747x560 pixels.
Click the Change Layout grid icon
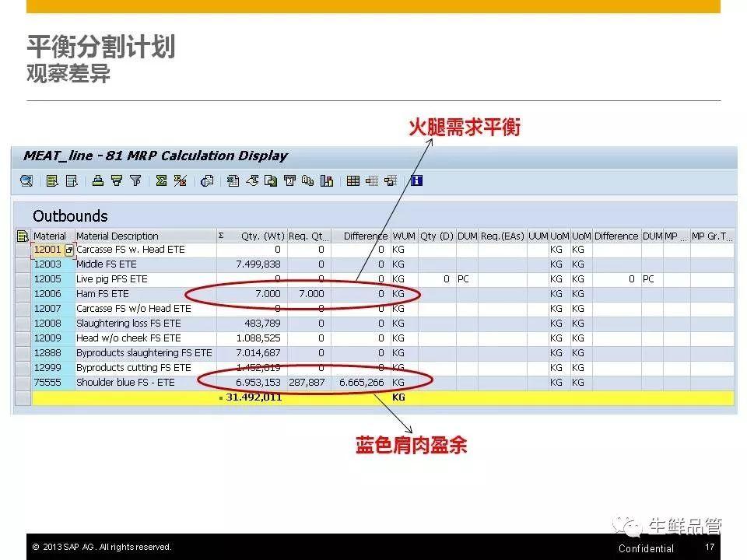coord(353,181)
